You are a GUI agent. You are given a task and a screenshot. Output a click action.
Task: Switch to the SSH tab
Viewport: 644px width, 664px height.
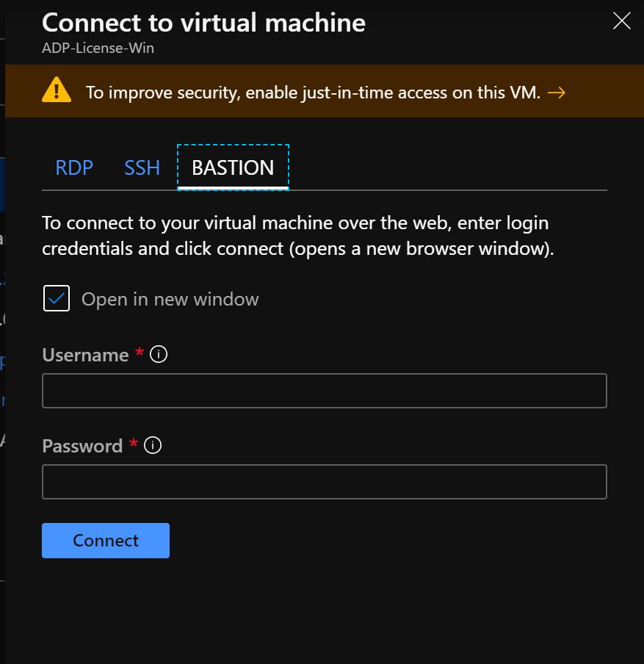(141, 167)
